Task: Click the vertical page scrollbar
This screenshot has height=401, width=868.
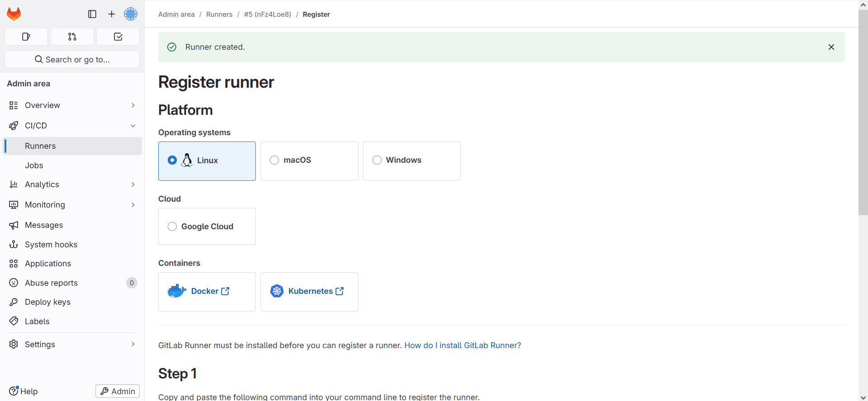Action: tap(863, 113)
